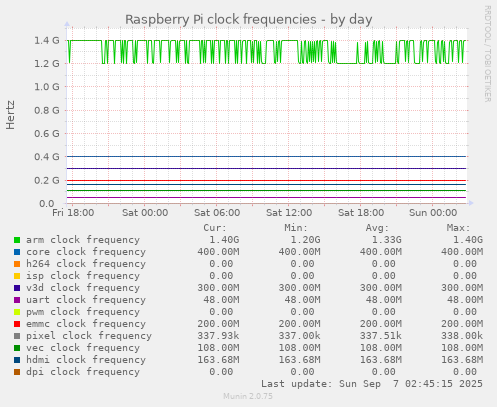The height and width of the screenshot is (407, 497).
Task: Click the pixel clock average value 337.51k
Action: [381, 336]
